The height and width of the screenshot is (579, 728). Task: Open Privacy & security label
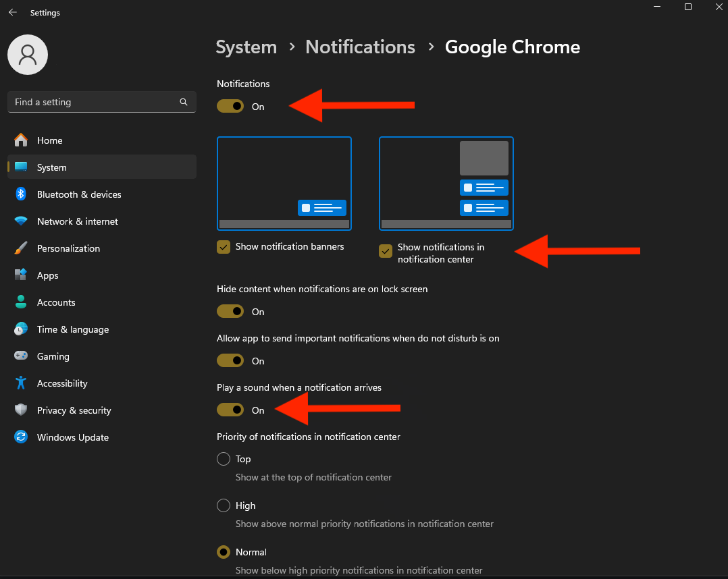[74, 410]
